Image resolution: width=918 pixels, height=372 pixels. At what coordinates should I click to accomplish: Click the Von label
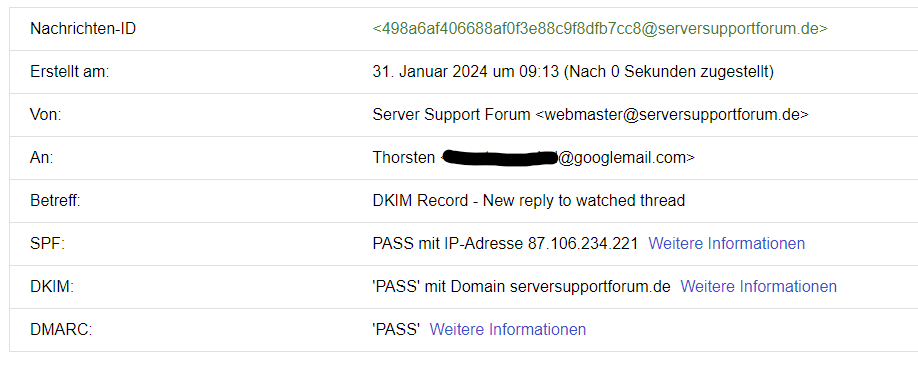[46, 115]
